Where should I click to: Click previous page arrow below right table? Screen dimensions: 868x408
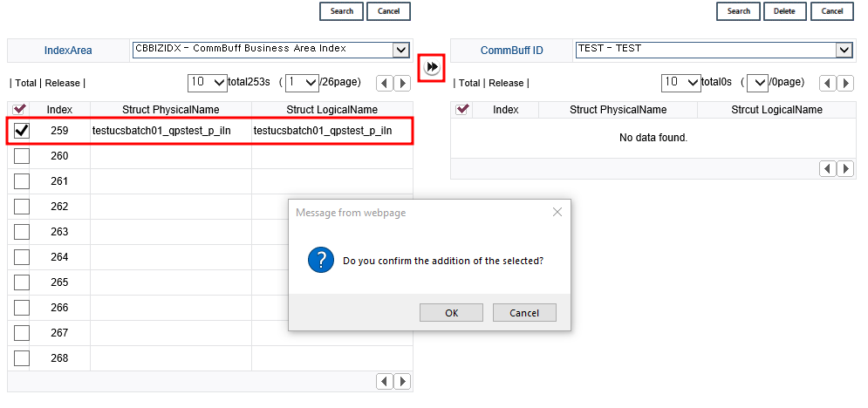tap(828, 168)
